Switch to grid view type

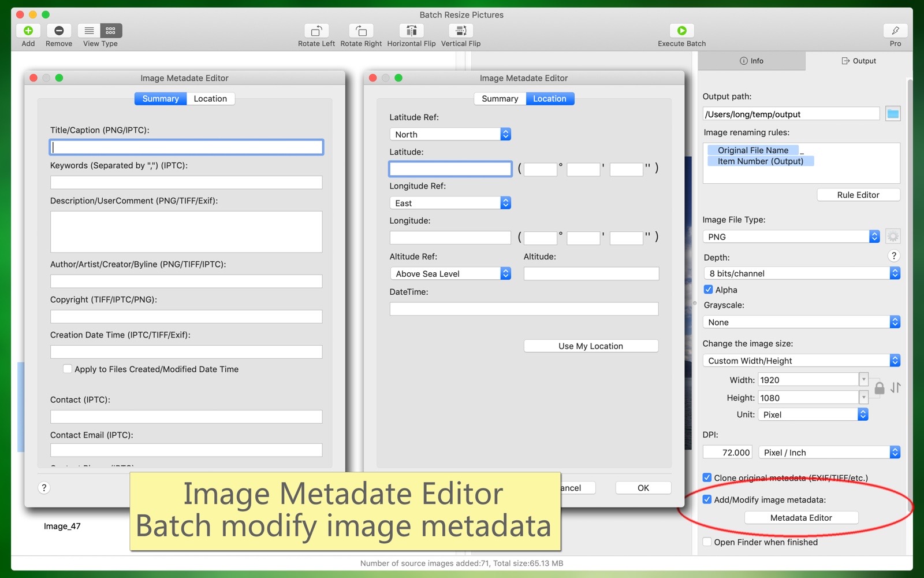111,31
